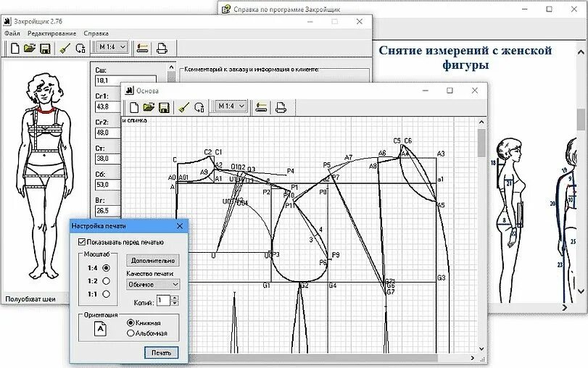This screenshot has width=588, height=368.
Task: Choose Книжная orientation
Action: 131,322
